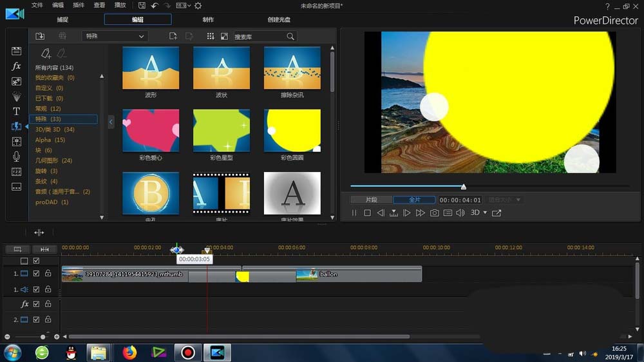This screenshot has width=644, height=362.
Task: Open the Voice-Over Recording microphone room
Action: coord(17,157)
